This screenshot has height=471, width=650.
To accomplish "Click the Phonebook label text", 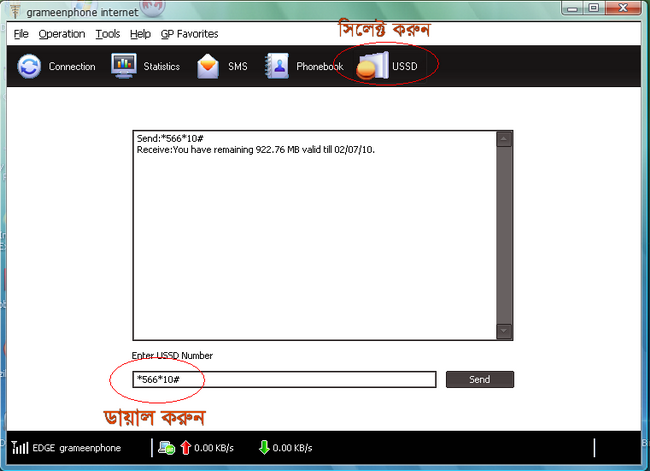I will (x=320, y=66).
